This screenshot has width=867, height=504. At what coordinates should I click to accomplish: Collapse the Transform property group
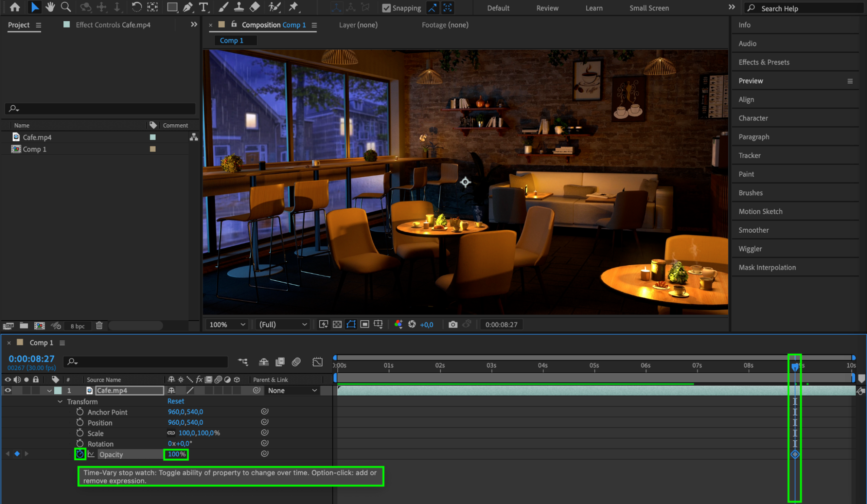[x=60, y=402]
